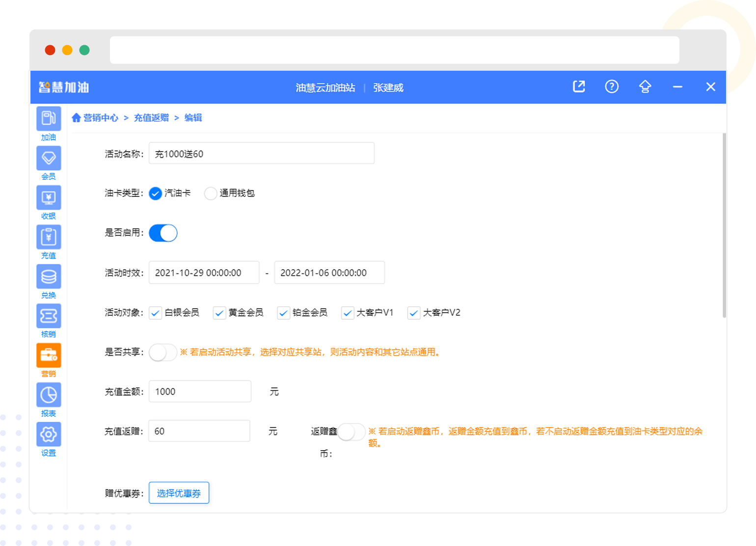
Task: Open the help question mark icon
Action: pos(612,87)
